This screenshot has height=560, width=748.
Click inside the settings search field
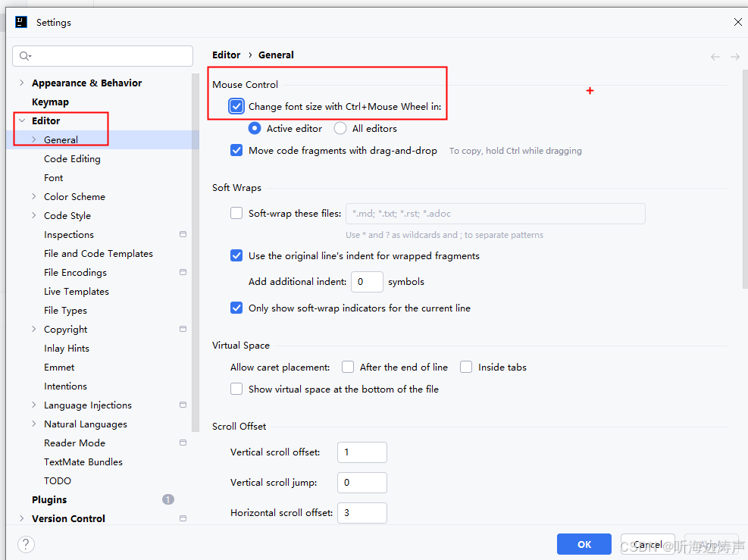pyautogui.click(x=102, y=56)
